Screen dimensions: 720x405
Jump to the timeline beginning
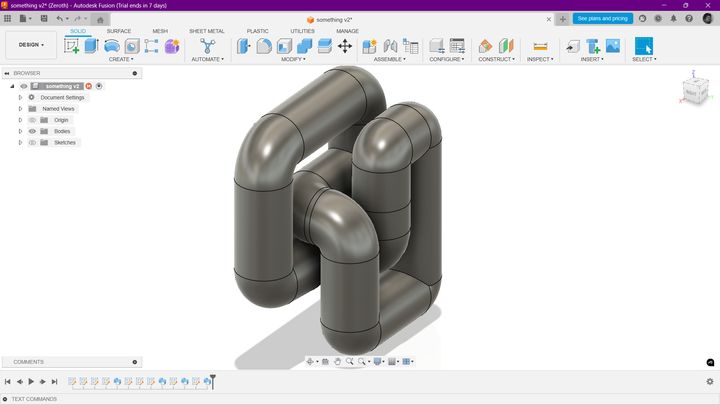pos(8,381)
